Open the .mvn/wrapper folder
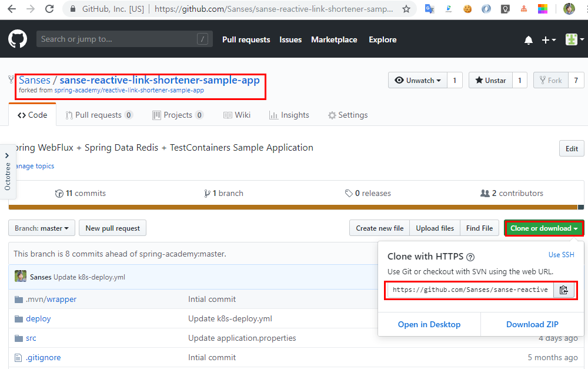Image resolution: width=588 pixels, height=369 pixels. click(x=51, y=299)
